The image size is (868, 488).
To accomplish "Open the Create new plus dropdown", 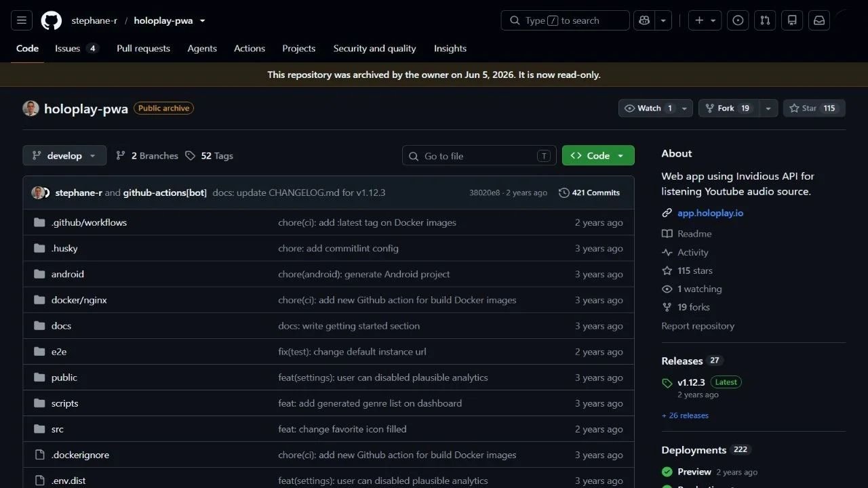I will coord(705,20).
